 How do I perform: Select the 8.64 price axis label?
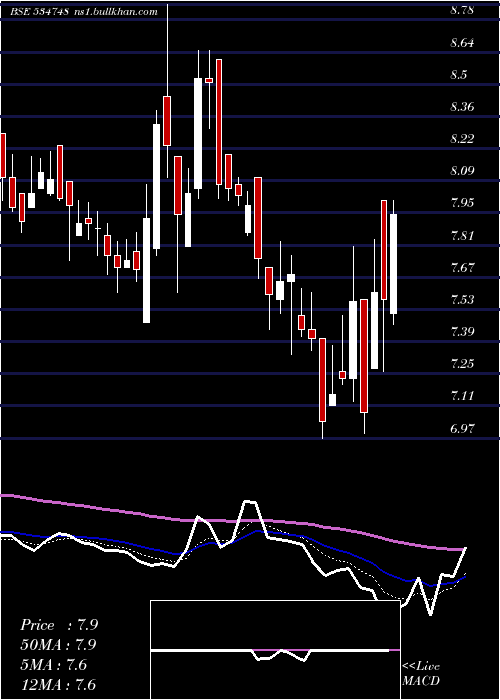(462, 43)
